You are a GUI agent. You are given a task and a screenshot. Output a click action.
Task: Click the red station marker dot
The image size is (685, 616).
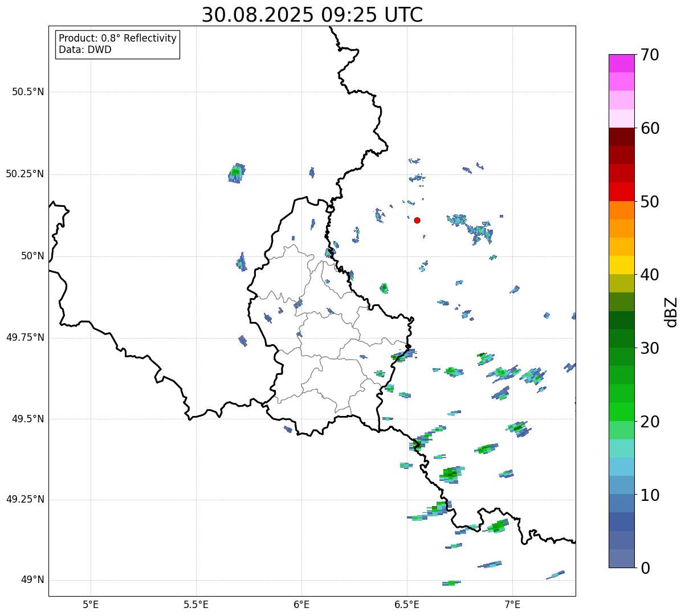coord(417,220)
